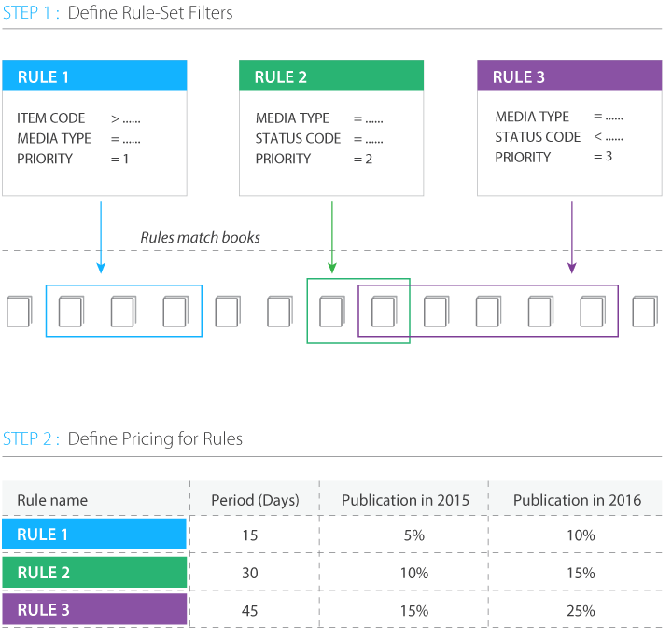
Task: Click the book icon only inside the green box
Action: [x=332, y=312]
